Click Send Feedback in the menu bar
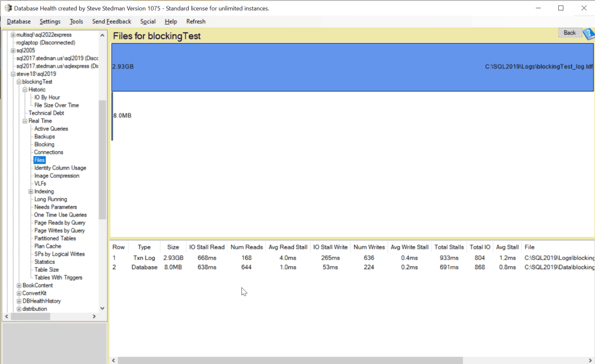This screenshot has height=364, width=595. point(111,21)
